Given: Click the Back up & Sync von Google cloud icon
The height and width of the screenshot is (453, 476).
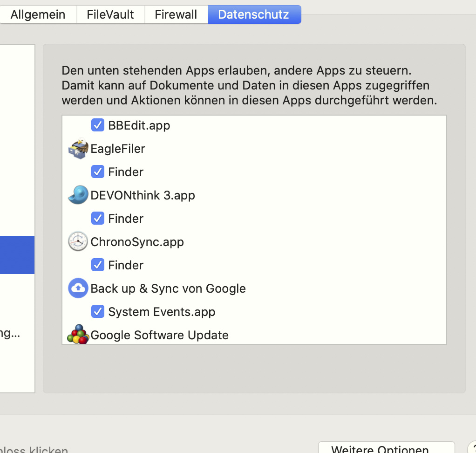Looking at the screenshot, I should tap(78, 288).
